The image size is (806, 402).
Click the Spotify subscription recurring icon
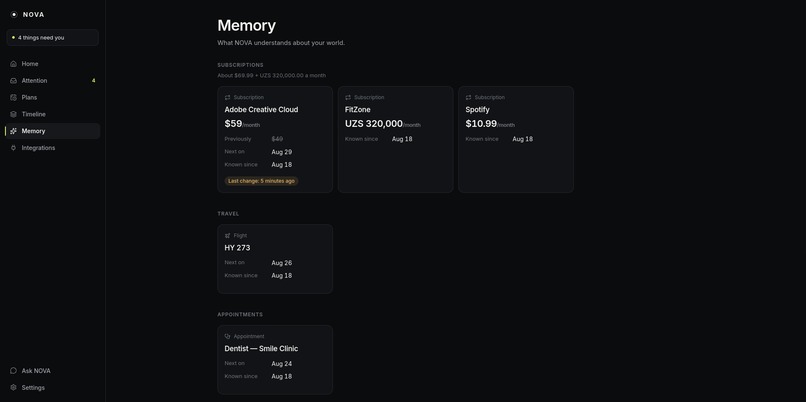tap(468, 97)
